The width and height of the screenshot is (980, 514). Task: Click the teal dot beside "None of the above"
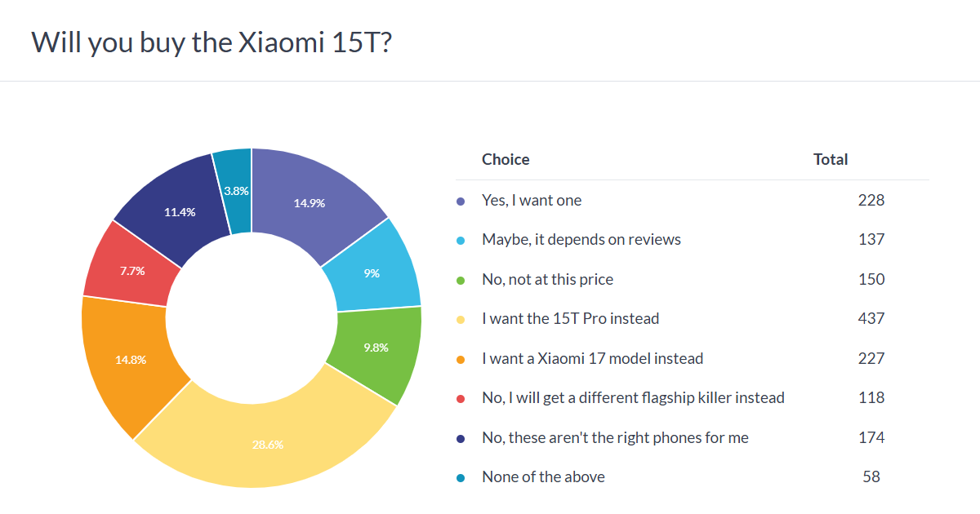(x=461, y=477)
